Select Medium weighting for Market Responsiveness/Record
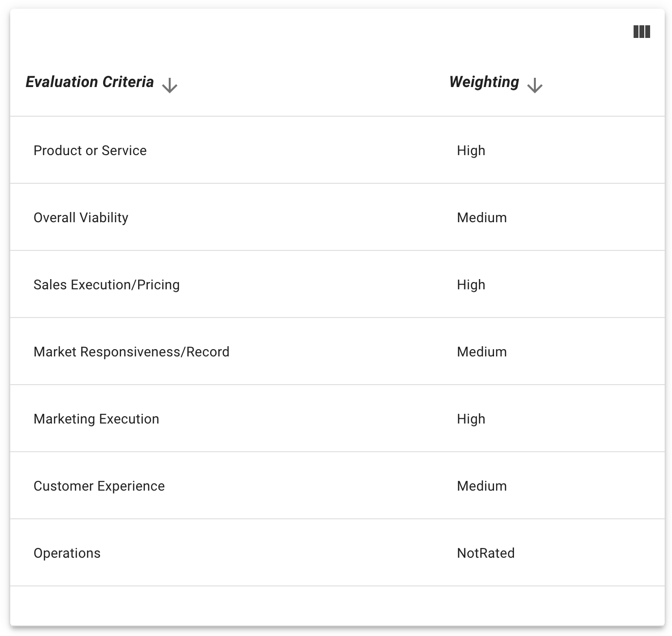The height and width of the screenshot is (636, 672). [481, 352]
